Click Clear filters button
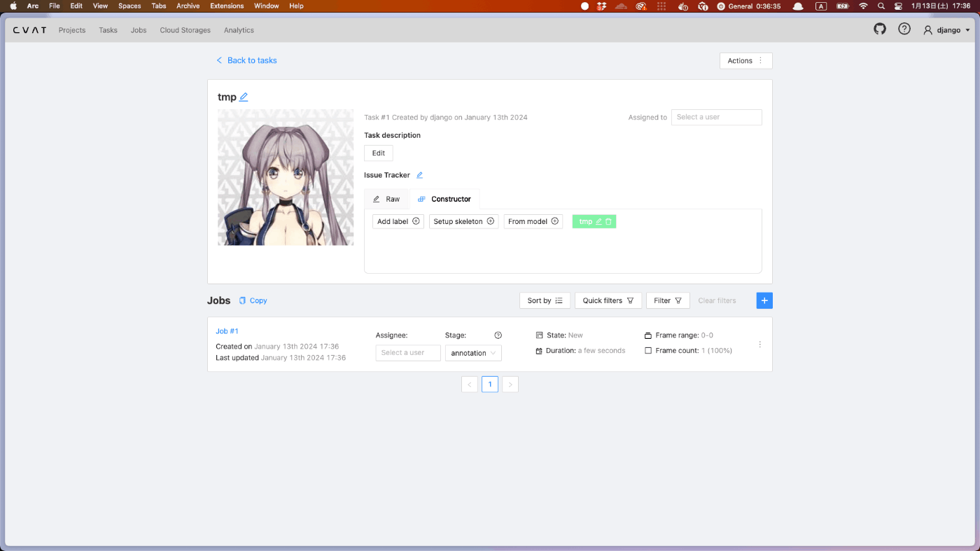 point(717,300)
